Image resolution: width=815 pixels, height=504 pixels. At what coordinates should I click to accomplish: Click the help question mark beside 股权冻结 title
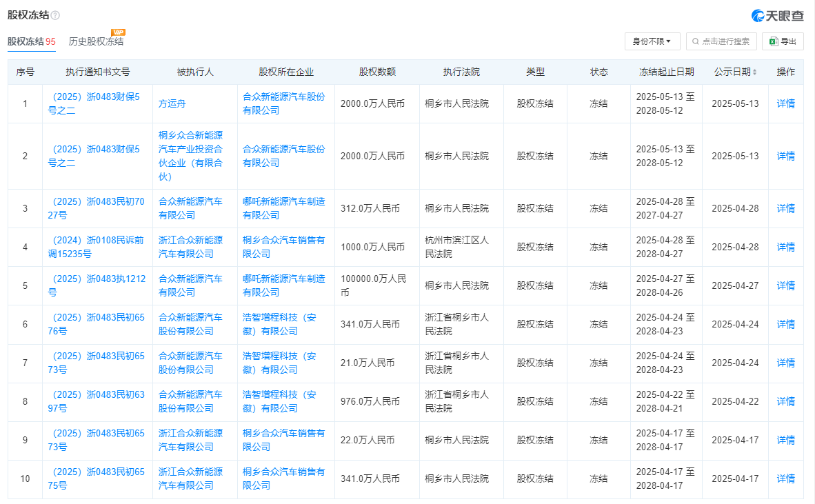click(56, 15)
